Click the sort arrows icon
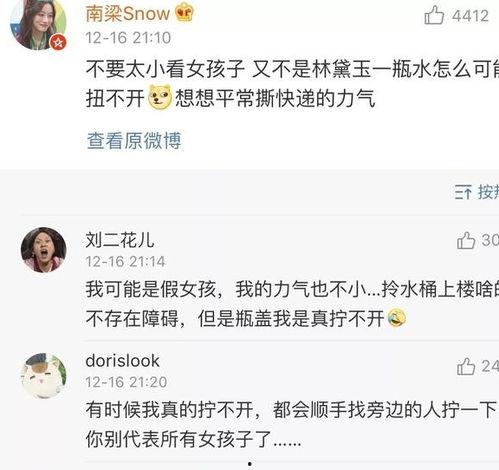The height and width of the screenshot is (470, 499). 463,192
